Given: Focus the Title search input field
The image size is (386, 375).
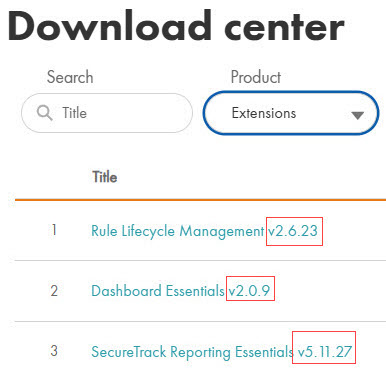Looking at the screenshot, I should (107, 113).
